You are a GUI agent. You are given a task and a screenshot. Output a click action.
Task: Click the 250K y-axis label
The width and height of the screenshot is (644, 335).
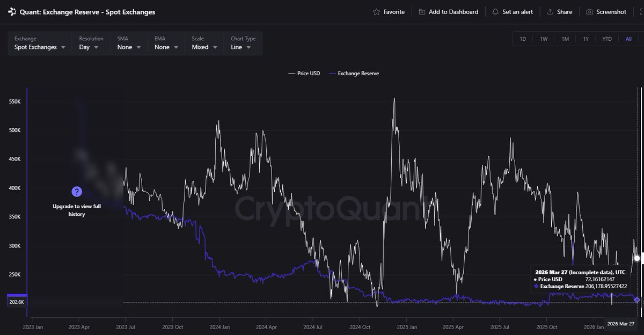(14, 274)
